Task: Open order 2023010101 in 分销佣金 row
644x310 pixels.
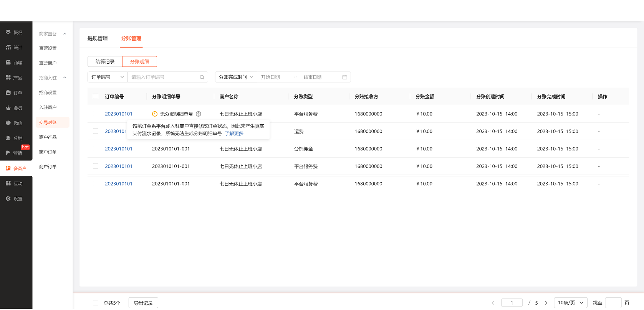Action: [119, 149]
